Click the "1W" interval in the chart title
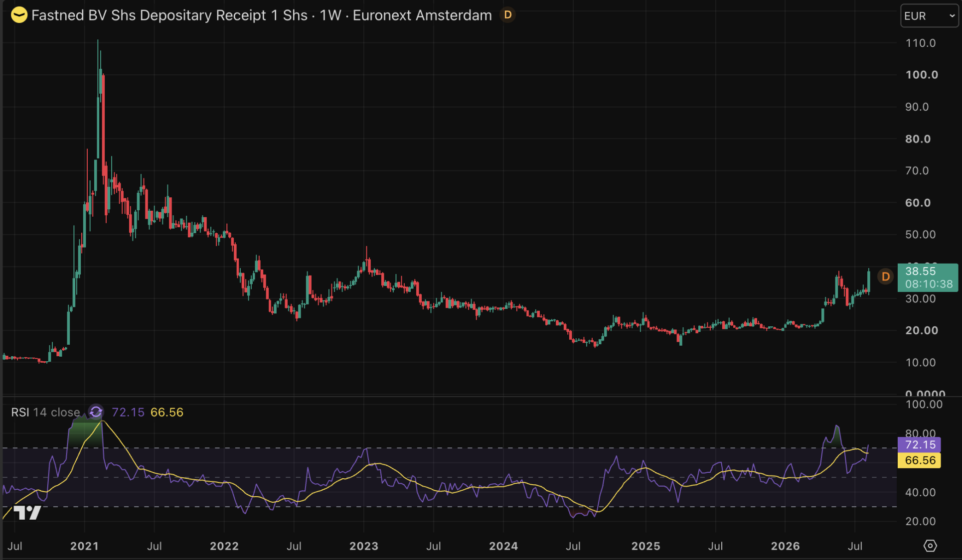This screenshot has height=560, width=962. (330, 15)
